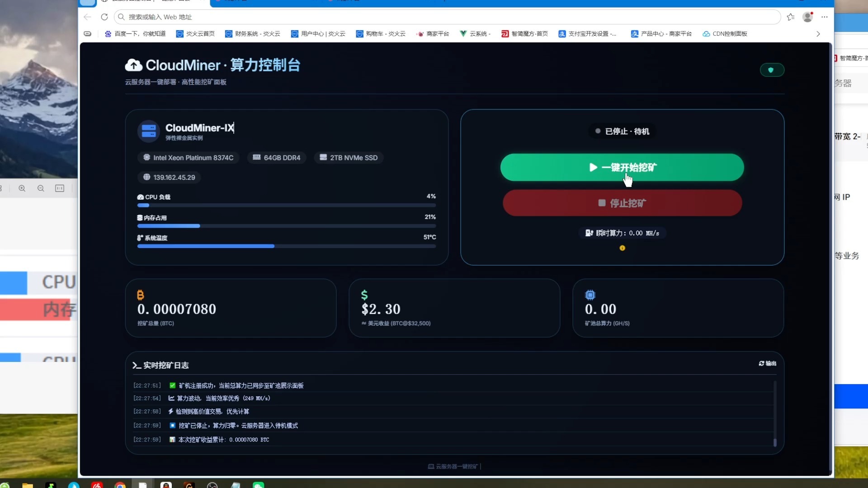Click the green 一键开始挖矿 button
This screenshot has height=488, width=868.
click(x=622, y=168)
